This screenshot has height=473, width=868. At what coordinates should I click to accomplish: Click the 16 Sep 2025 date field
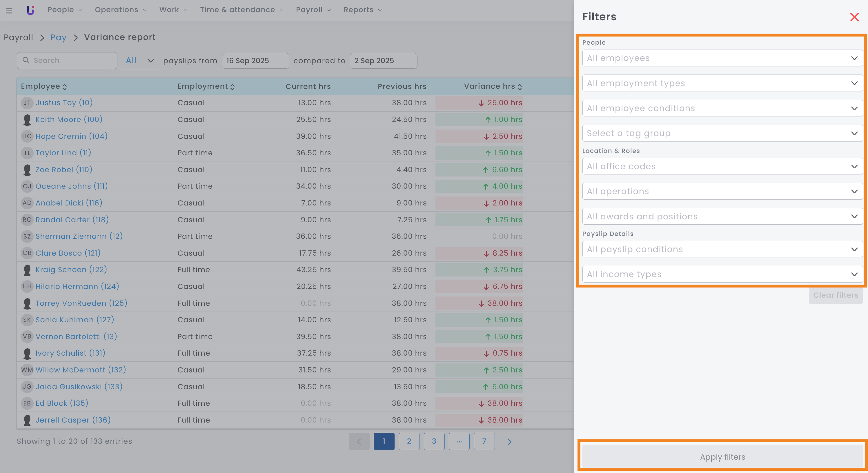(255, 61)
